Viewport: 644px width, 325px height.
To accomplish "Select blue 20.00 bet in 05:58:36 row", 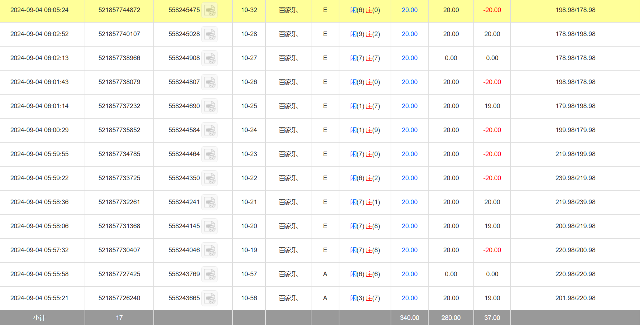I will [409, 202].
